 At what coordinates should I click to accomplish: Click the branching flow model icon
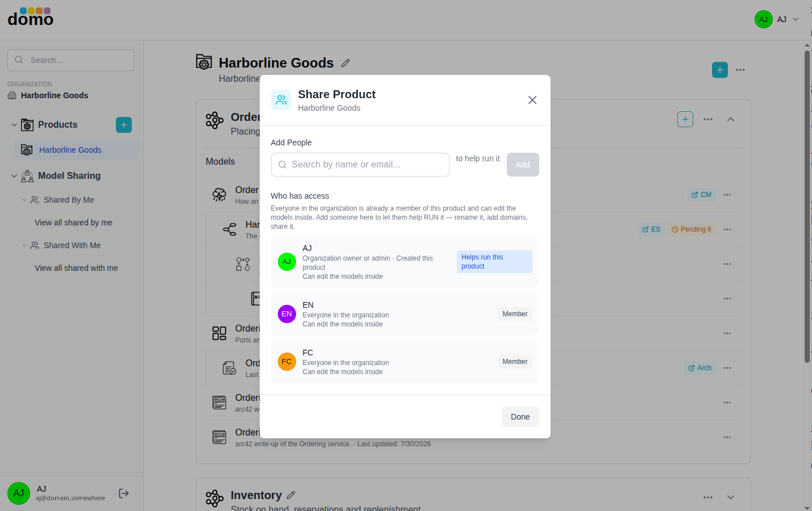(x=230, y=229)
